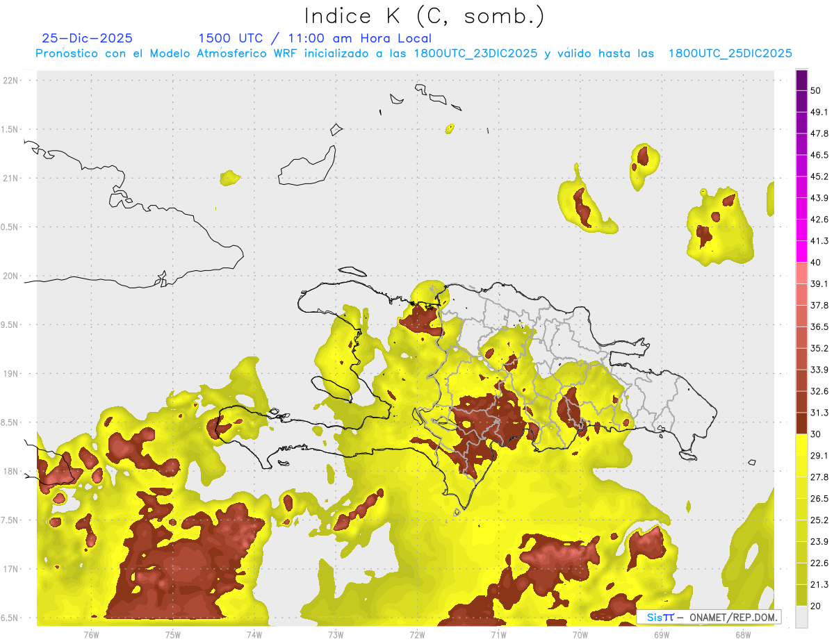Image resolution: width=834 pixels, height=644 pixels.
Task: Click the "23.9" color bar label
Action: pos(819,541)
